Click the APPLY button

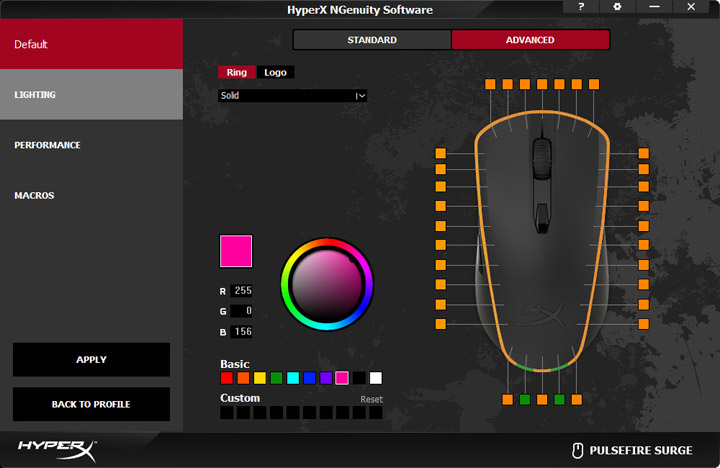(91, 360)
